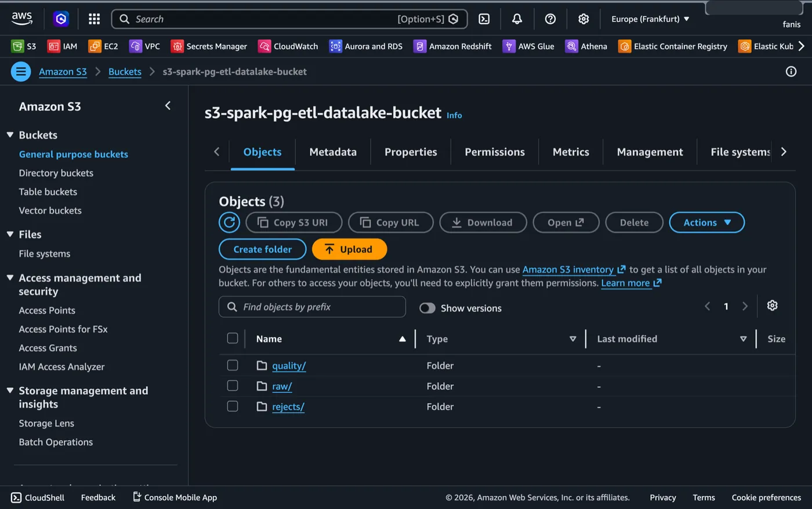The height and width of the screenshot is (509, 812).
Task: Click the Copy S3 URI button
Action: [293, 222]
